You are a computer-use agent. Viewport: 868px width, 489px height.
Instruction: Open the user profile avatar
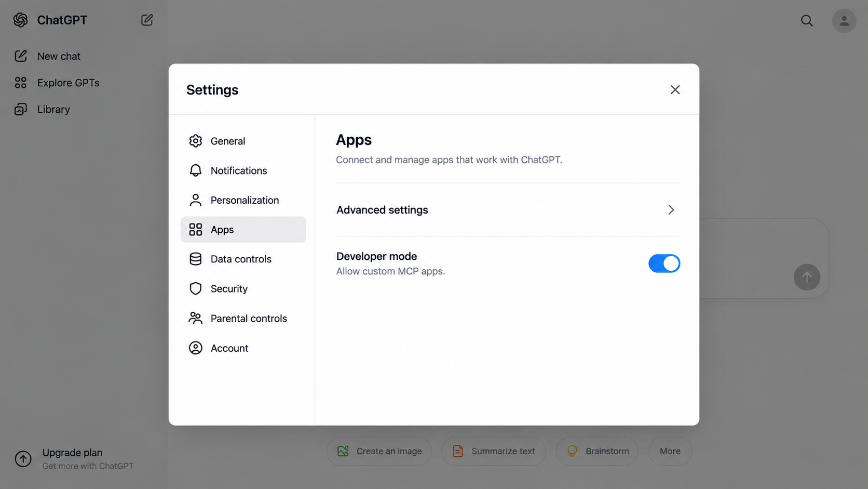(844, 21)
